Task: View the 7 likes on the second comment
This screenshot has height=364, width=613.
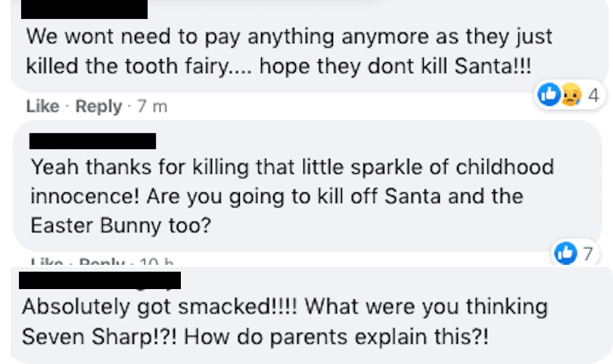Action: pyautogui.click(x=587, y=255)
